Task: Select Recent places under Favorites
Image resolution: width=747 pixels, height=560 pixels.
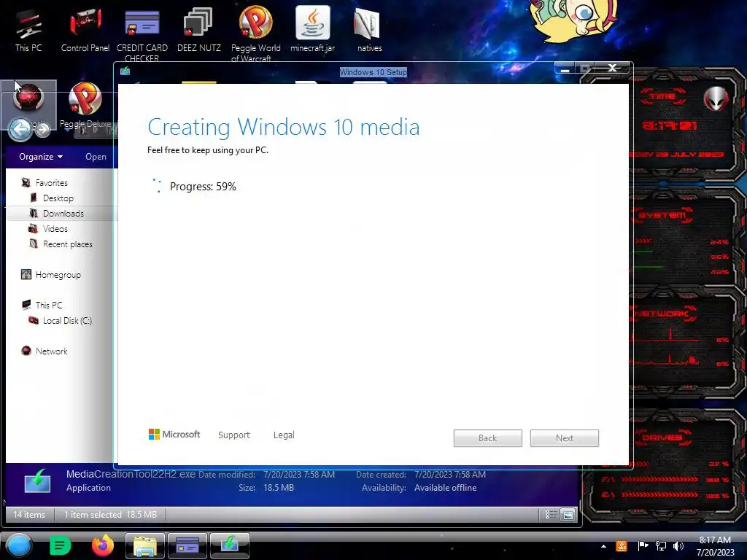Action: tap(68, 244)
